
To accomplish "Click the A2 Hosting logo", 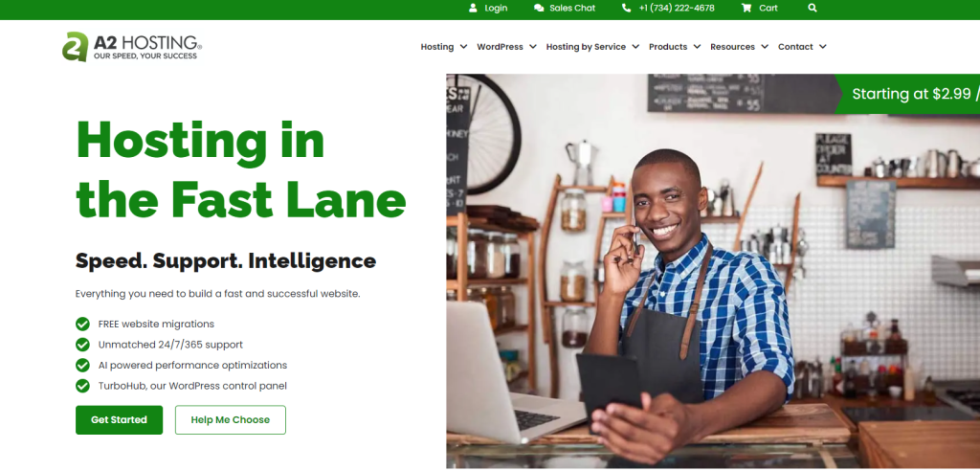I will [132, 47].
